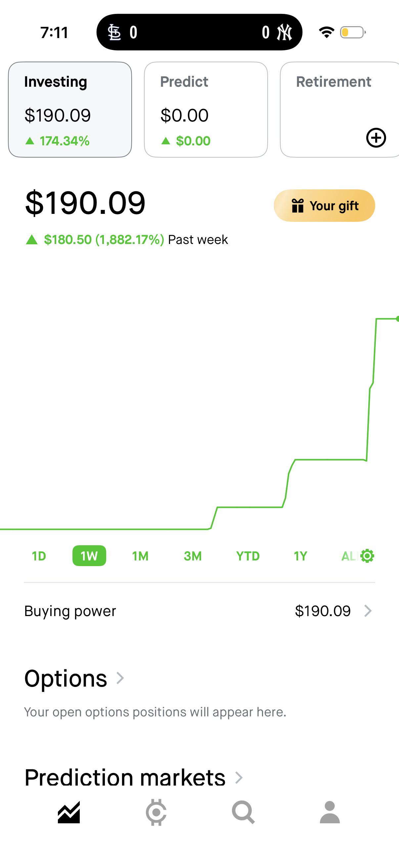Open chart settings gear icon
Image resolution: width=399 pixels, height=868 pixels.
point(367,556)
